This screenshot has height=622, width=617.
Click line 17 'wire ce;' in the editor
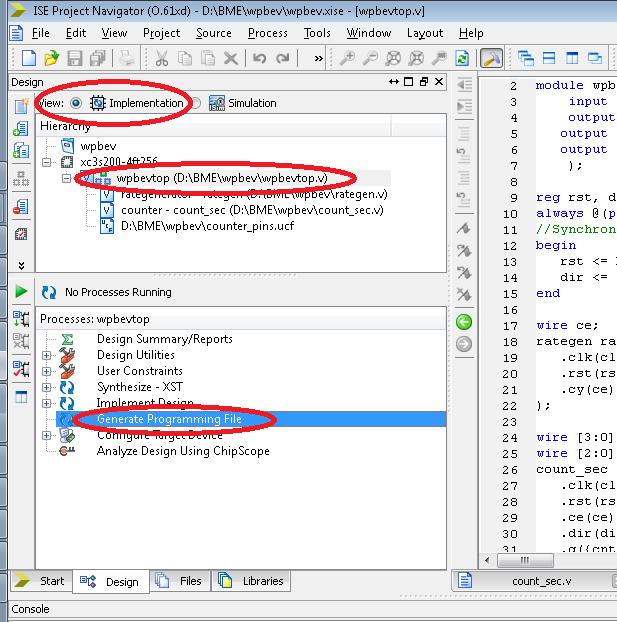click(x=567, y=325)
